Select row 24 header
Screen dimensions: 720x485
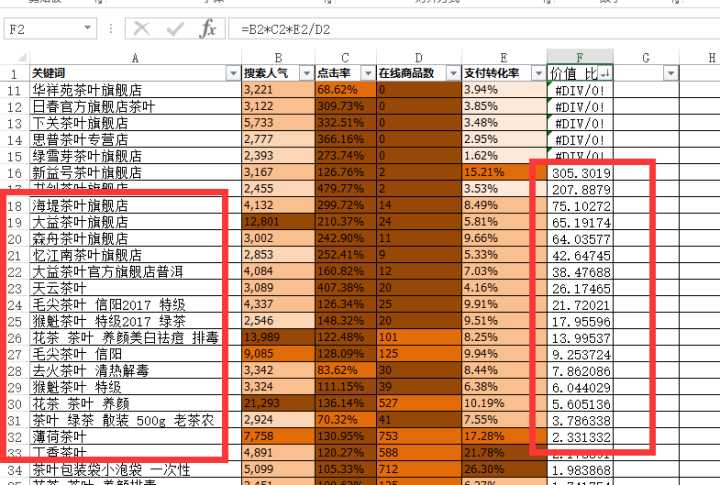tap(15, 305)
